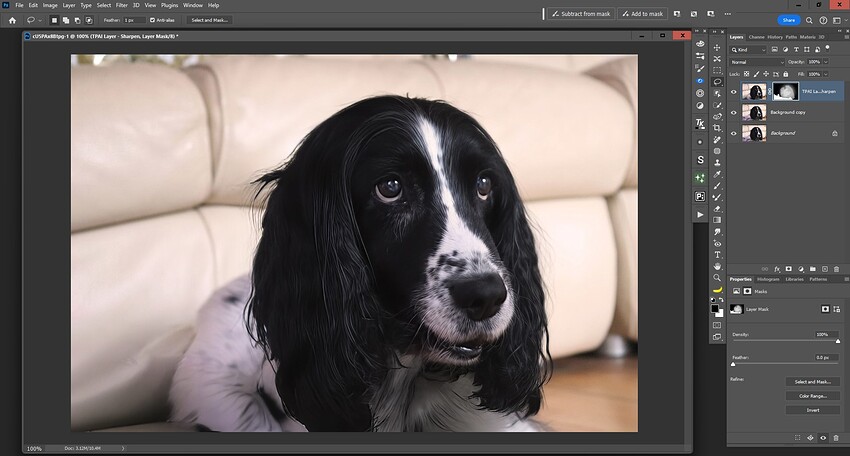Viewport: 850px width, 456px height.
Task: Open the blend mode Normal dropdown
Action: pyautogui.click(x=757, y=62)
